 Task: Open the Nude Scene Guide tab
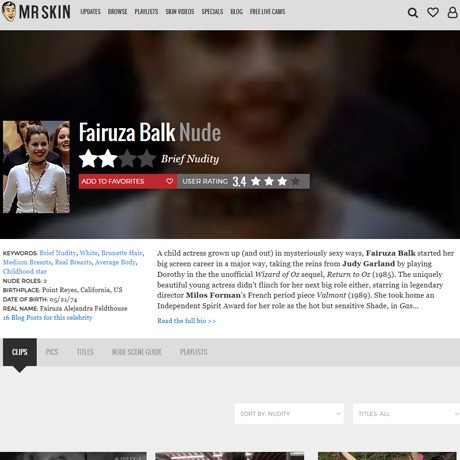(137, 352)
